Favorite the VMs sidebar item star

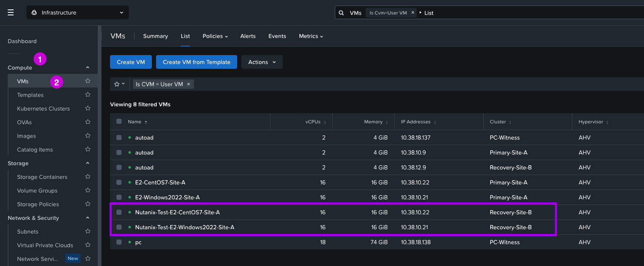(x=88, y=81)
